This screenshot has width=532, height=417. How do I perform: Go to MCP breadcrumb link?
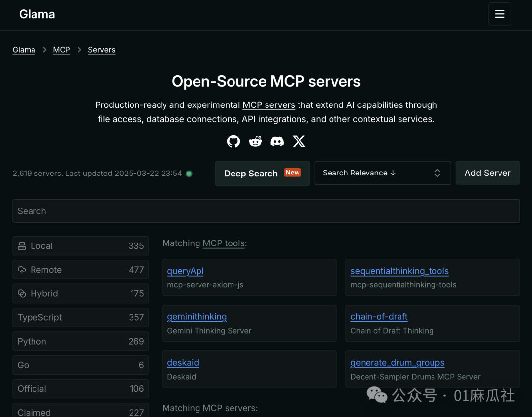(x=62, y=50)
